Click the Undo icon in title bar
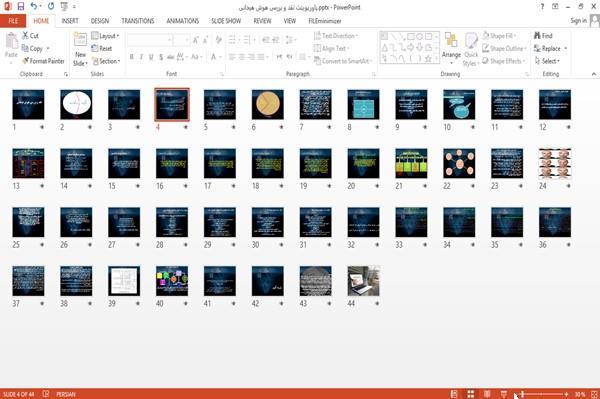Screen dimensions: 600x399 coord(34,7)
